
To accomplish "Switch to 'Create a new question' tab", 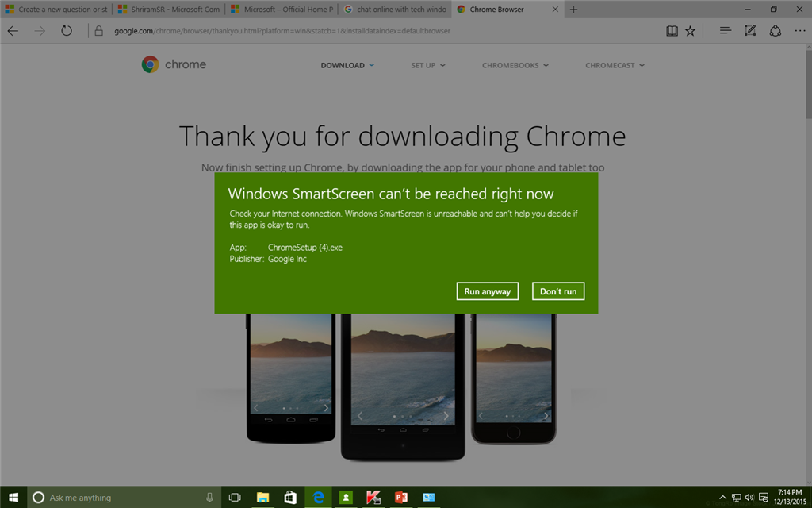I will coord(56,10).
